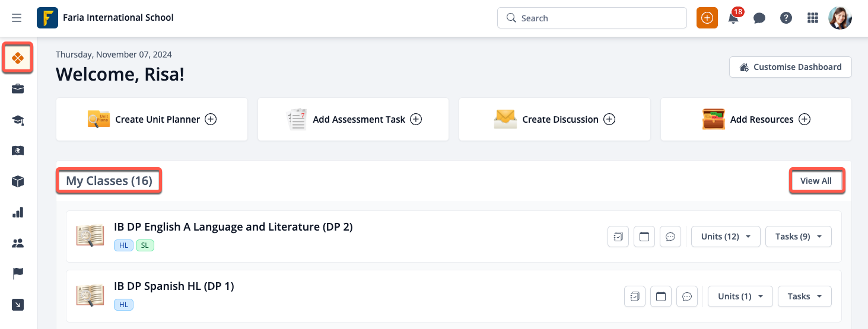The image size is (868, 329).
Task: Open calendar for IB DP English class
Action: pyautogui.click(x=644, y=237)
